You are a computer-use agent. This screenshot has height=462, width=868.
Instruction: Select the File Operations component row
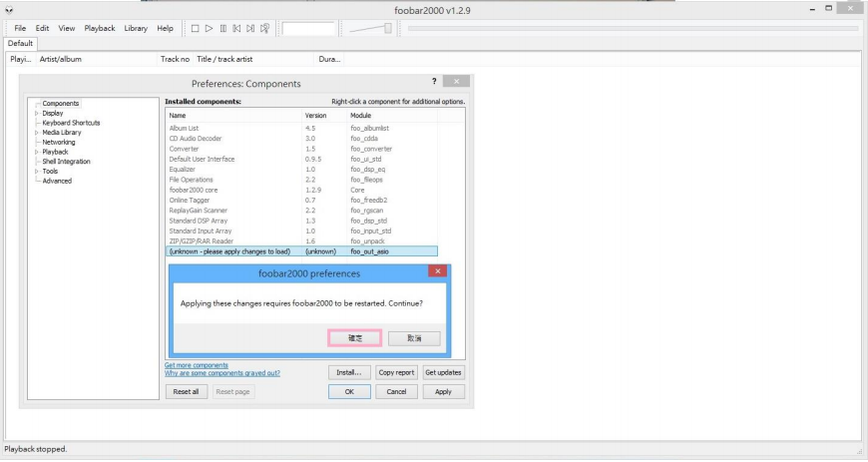click(301, 180)
